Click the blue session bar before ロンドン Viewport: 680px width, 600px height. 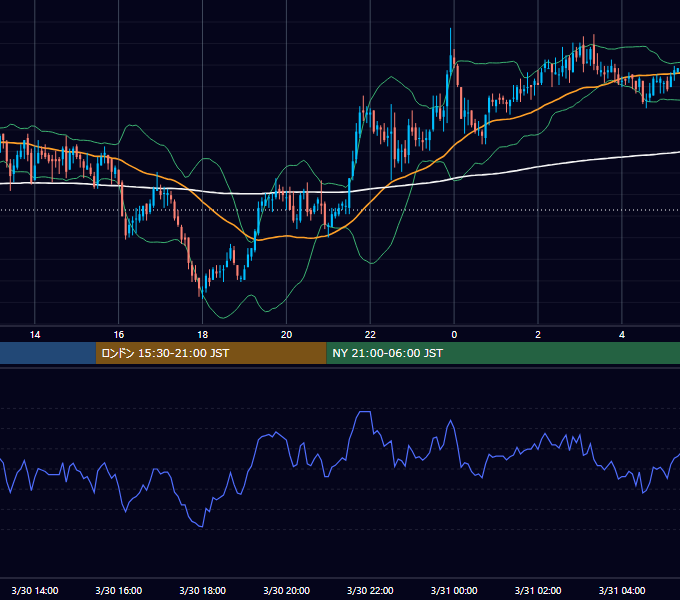[48, 353]
